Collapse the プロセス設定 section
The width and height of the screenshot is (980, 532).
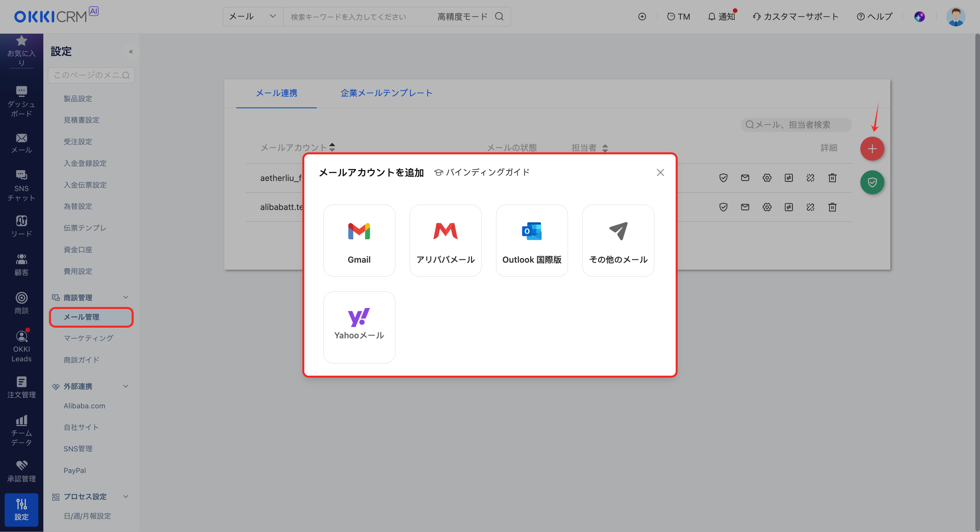tap(126, 496)
